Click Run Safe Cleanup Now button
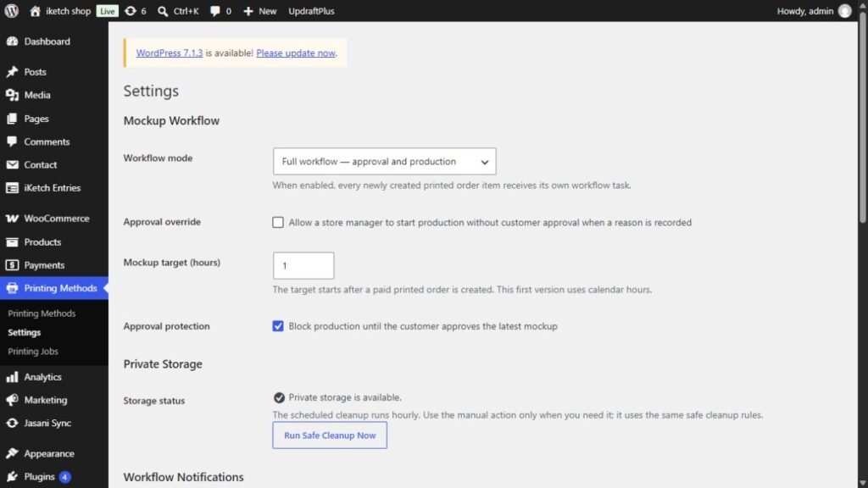 [330, 435]
